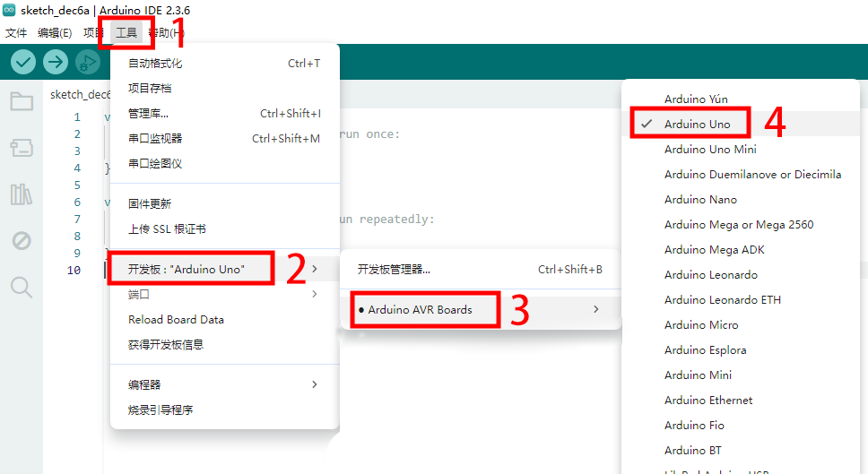Select the Arduino Mini board

pos(741,375)
